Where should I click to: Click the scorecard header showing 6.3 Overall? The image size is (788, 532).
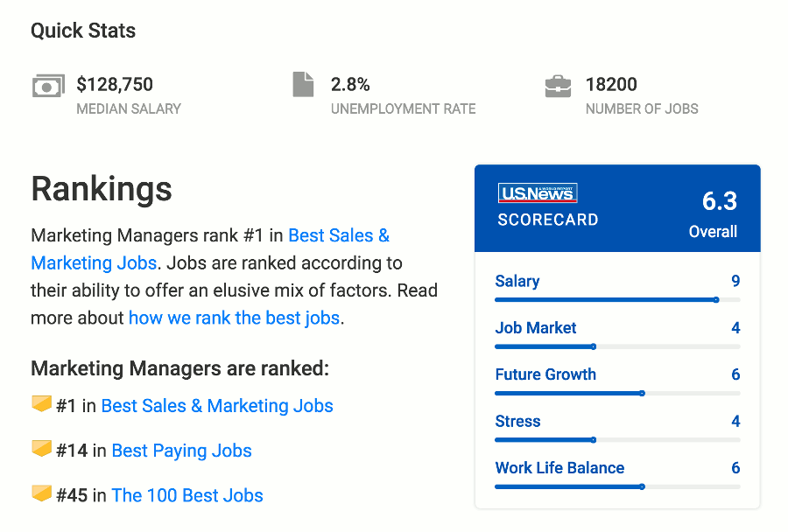[617, 207]
